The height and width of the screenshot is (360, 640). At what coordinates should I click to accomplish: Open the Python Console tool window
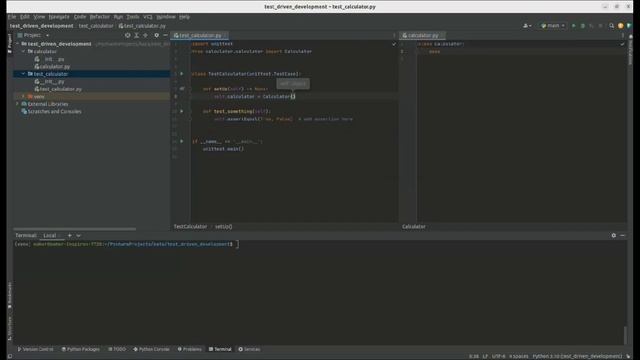[x=151, y=349]
